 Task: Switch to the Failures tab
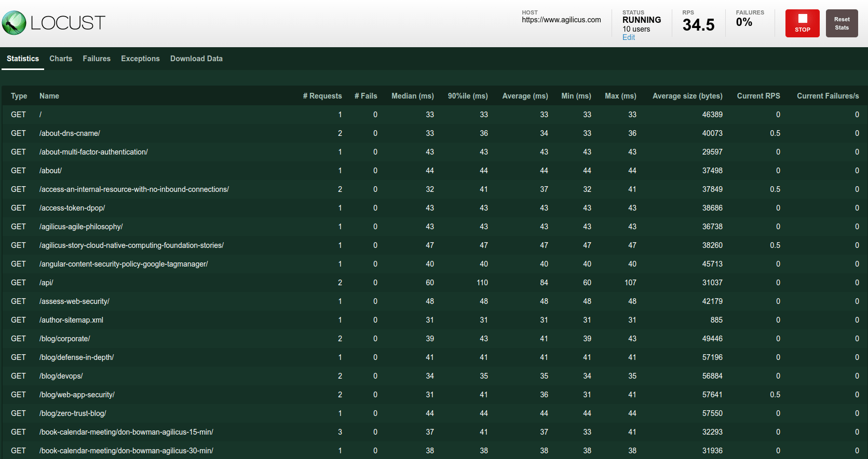tap(97, 59)
